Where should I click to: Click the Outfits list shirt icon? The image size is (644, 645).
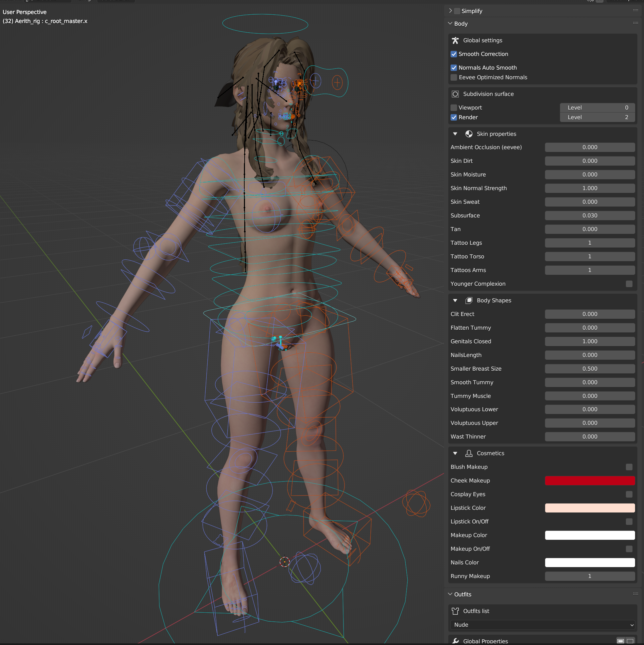point(455,611)
